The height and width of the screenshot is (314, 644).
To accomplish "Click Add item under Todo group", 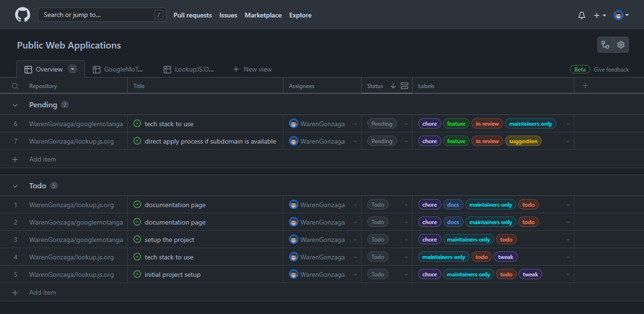I will 42,292.
